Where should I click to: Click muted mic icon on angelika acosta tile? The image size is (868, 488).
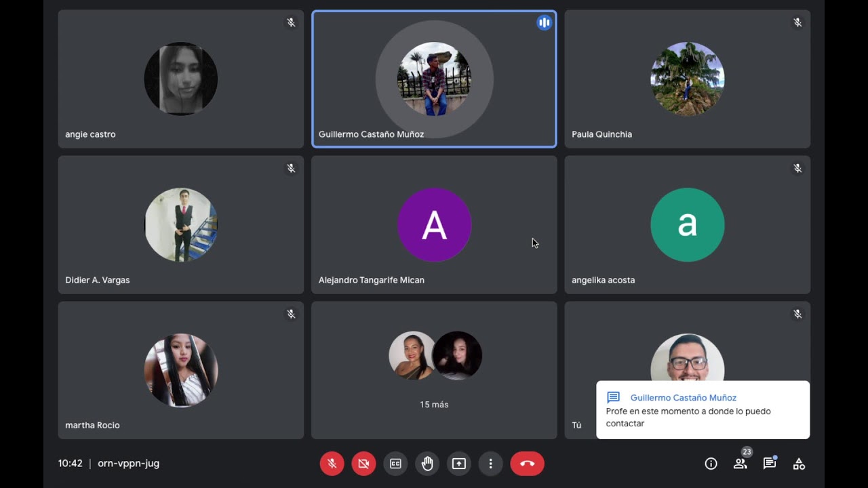click(797, 168)
